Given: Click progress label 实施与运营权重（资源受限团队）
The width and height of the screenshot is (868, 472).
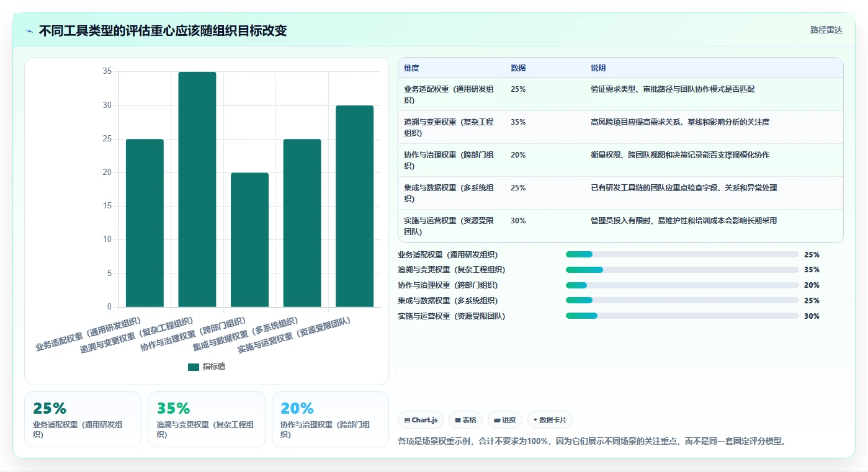Looking at the screenshot, I should click(451, 316).
